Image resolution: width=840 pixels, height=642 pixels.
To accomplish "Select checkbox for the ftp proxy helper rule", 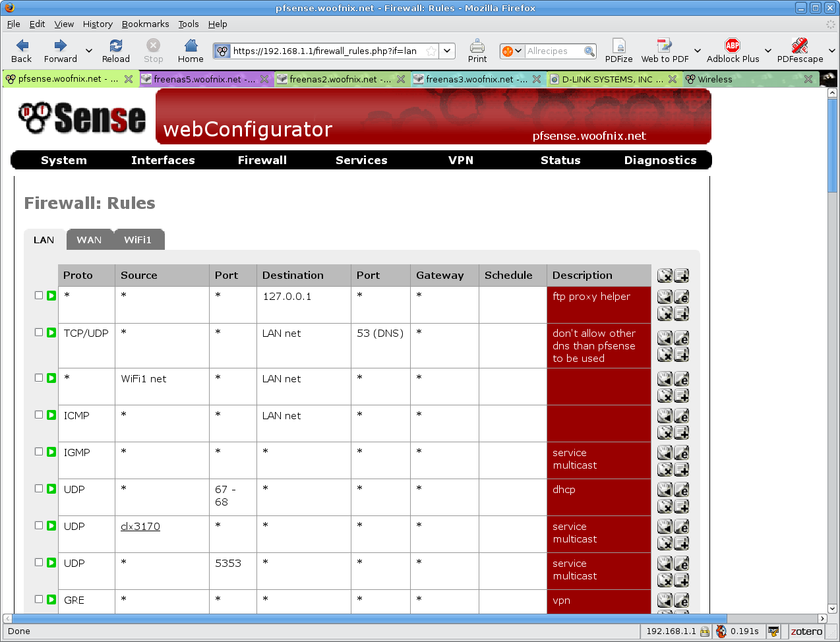I will [39, 295].
